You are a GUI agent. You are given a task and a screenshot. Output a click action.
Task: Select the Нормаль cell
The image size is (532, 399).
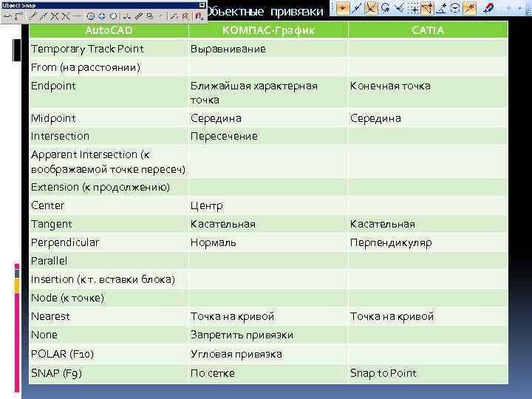click(x=268, y=242)
